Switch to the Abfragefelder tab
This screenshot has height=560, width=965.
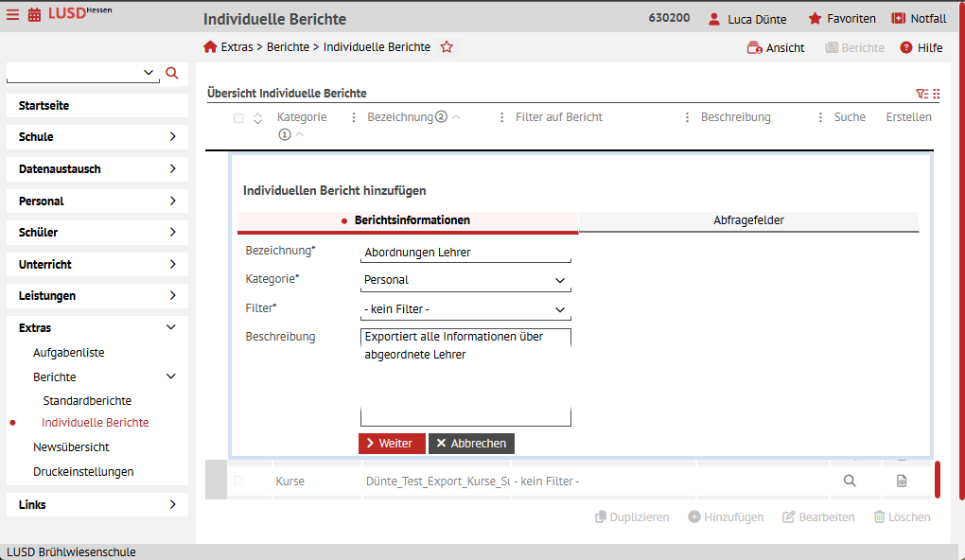pyautogui.click(x=748, y=220)
